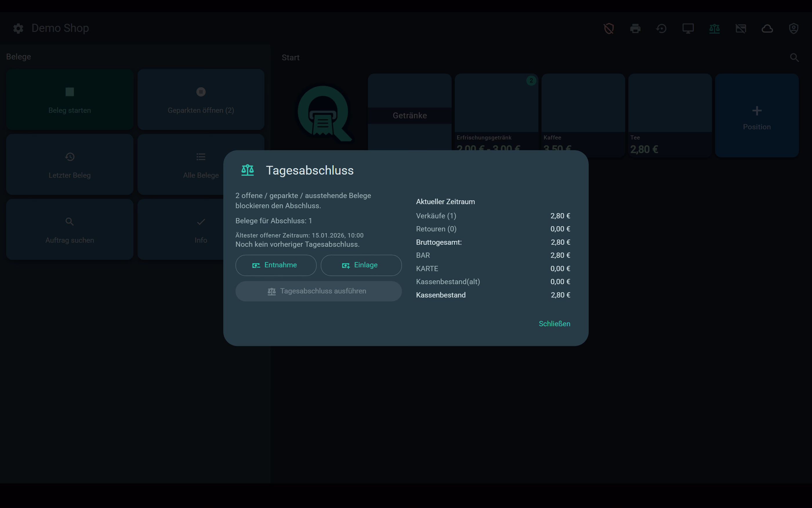Select the Kaffee product tile
This screenshot has height=508, width=812.
583,115
